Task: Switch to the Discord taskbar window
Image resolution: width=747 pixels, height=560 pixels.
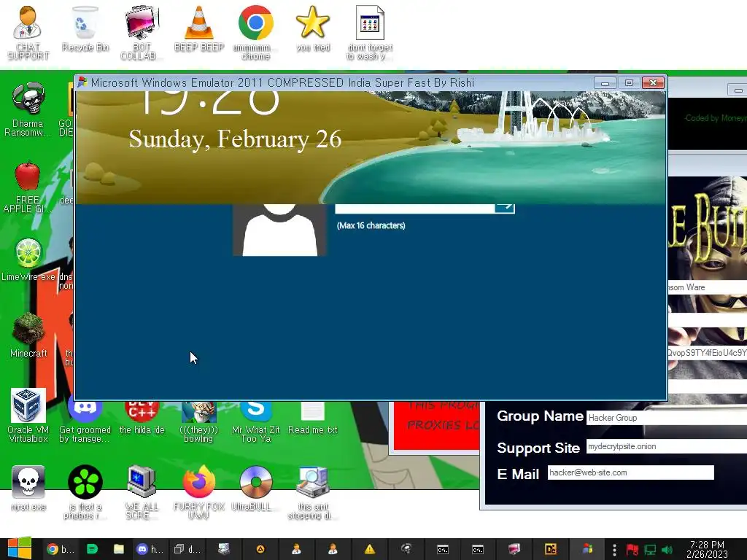Action: (150, 549)
